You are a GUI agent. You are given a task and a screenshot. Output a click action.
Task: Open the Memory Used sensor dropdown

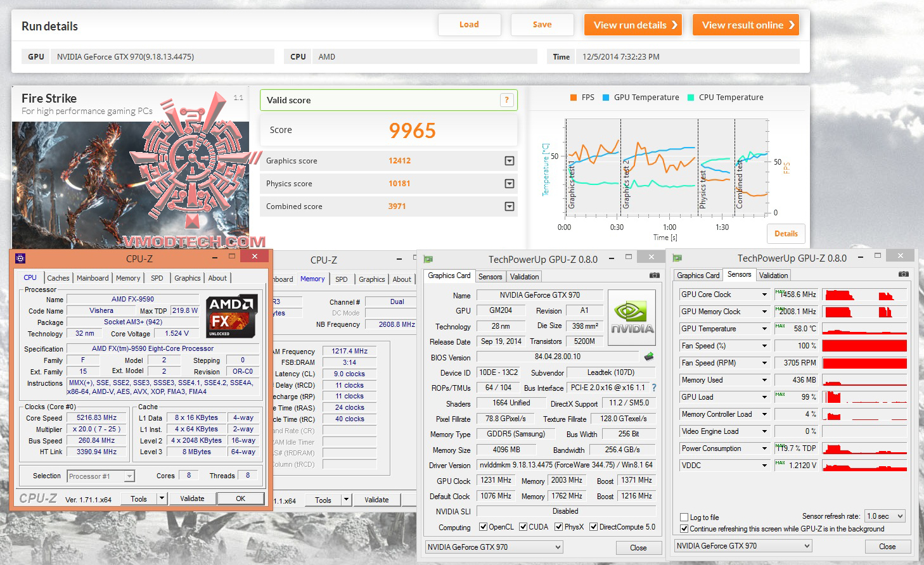click(x=765, y=380)
